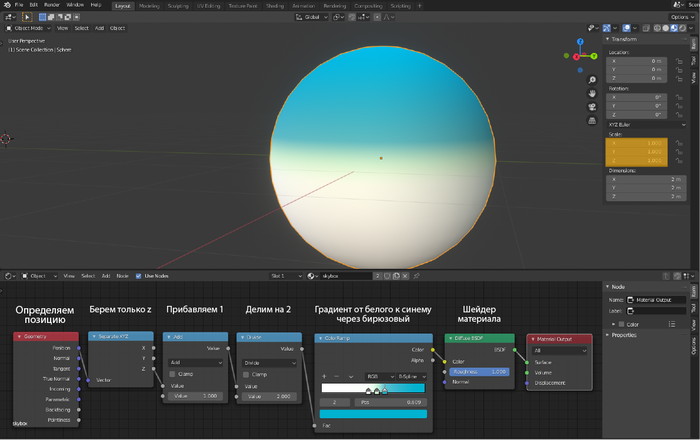This screenshot has height=440, width=700.
Task: Switch to the UV Editing workspace tab
Action: [208, 6]
